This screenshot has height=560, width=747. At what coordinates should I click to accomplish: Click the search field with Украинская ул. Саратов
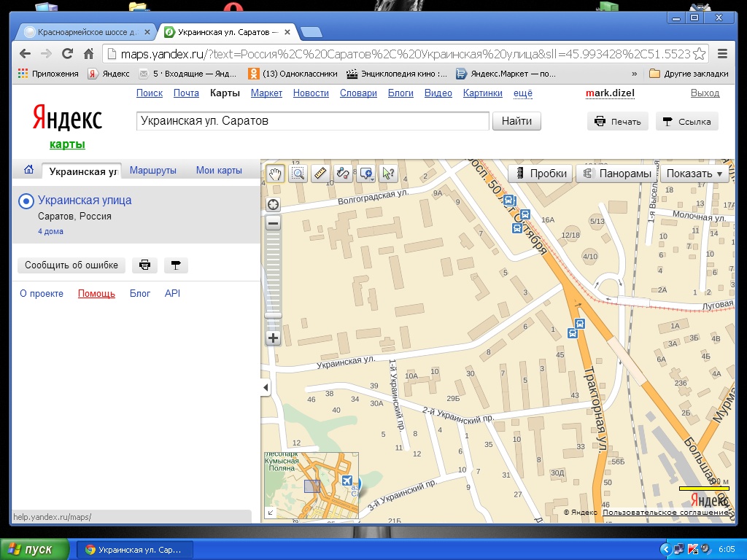(312, 121)
